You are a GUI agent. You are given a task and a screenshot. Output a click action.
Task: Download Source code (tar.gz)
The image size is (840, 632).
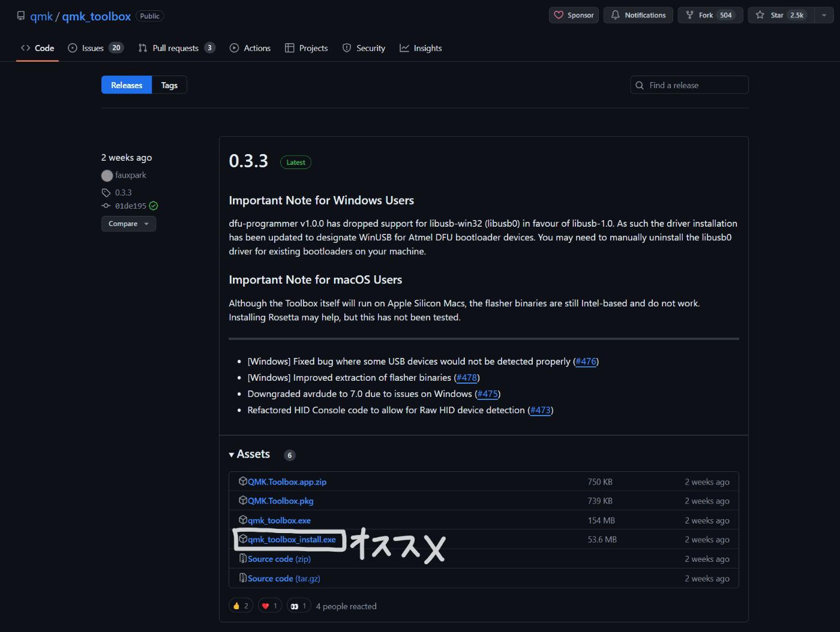click(284, 579)
